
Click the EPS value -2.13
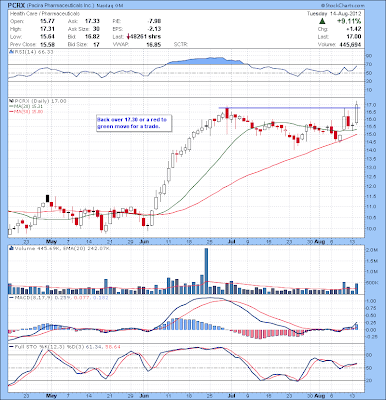[x=154, y=29]
